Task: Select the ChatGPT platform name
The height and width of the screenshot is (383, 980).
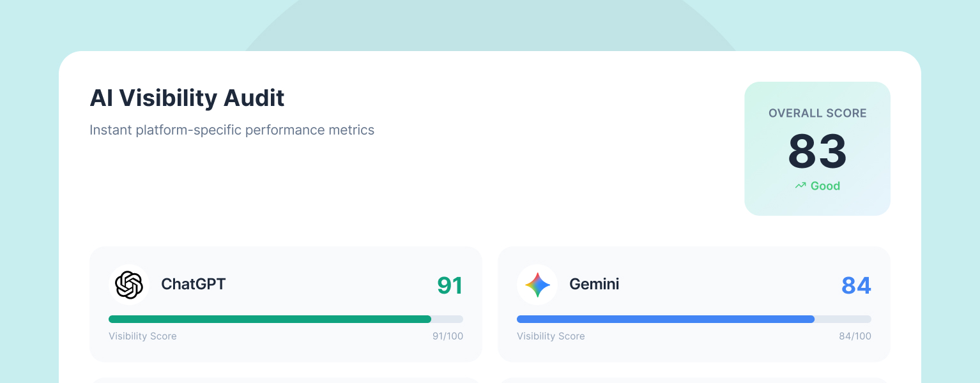Action: (x=193, y=284)
